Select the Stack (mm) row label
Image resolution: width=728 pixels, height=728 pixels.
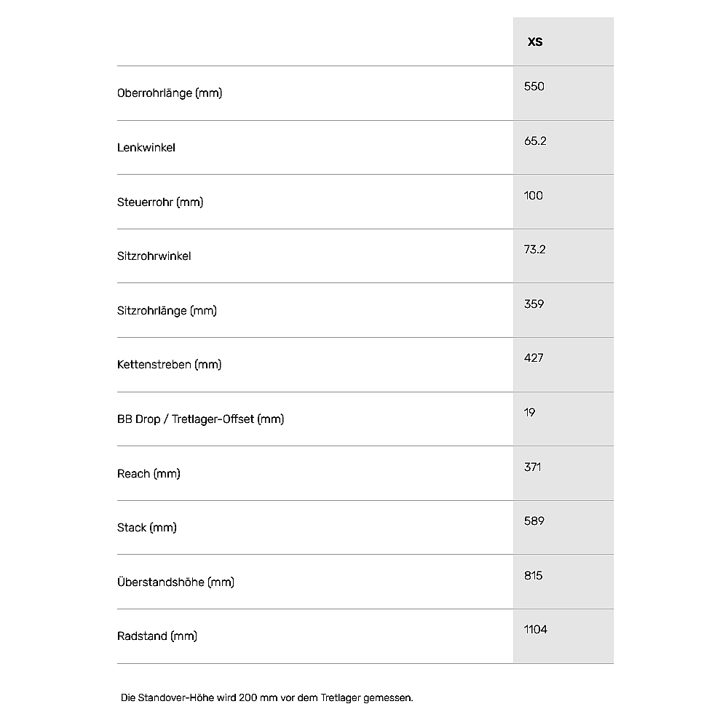click(x=147, y=528)
